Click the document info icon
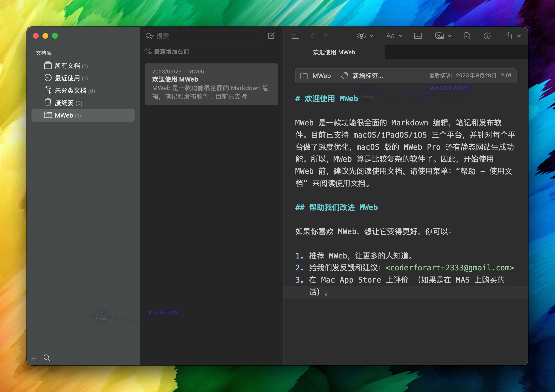 point(487,36)
